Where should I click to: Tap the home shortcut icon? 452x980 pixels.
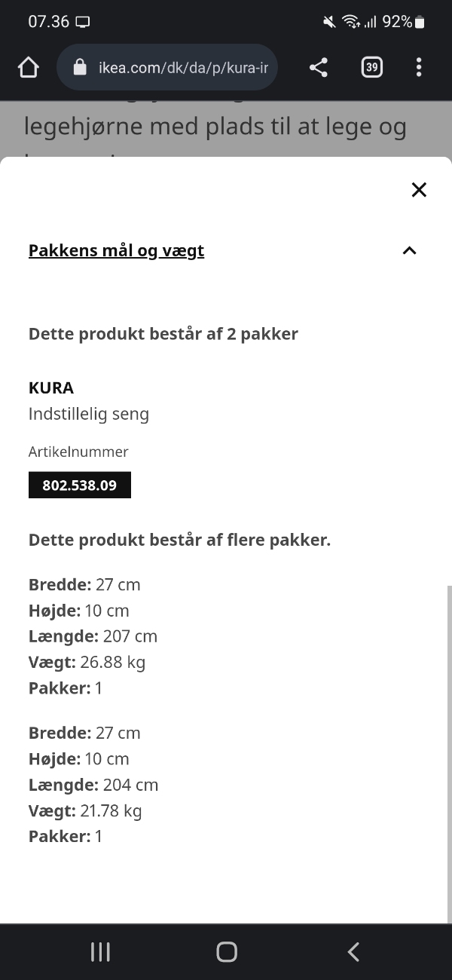[x=28, y=67]
